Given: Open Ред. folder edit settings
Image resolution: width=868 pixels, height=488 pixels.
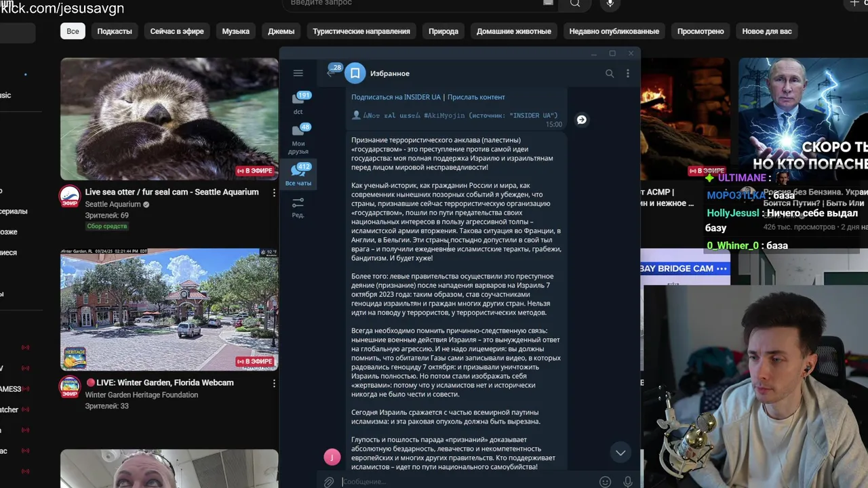Looking at the screenshot, I should tap(298, 207).
